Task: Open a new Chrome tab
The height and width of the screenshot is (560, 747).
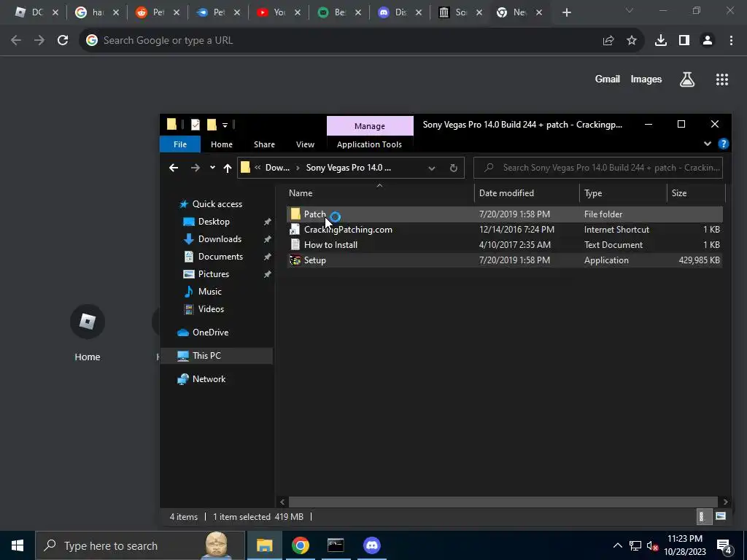Action: click(566, 13)
